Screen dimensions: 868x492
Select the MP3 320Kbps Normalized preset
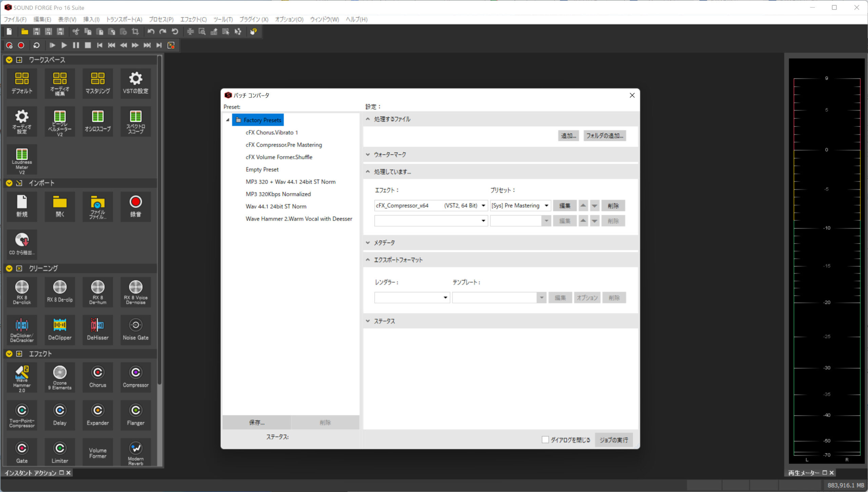click(278, 194)
